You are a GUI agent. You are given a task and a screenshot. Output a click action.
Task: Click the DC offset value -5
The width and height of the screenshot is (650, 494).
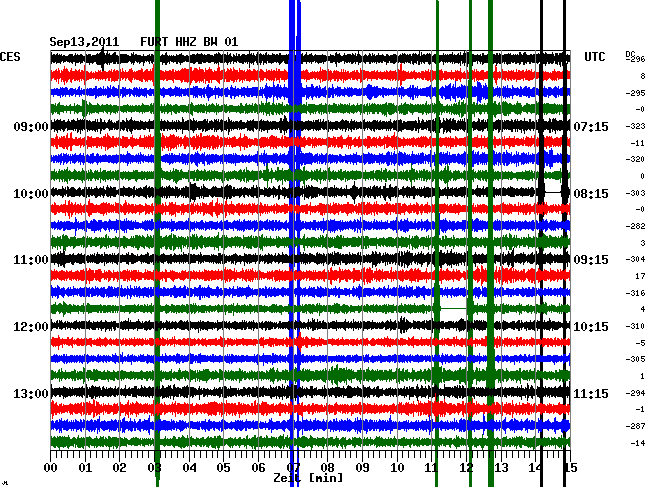click(x=640, y=343)
